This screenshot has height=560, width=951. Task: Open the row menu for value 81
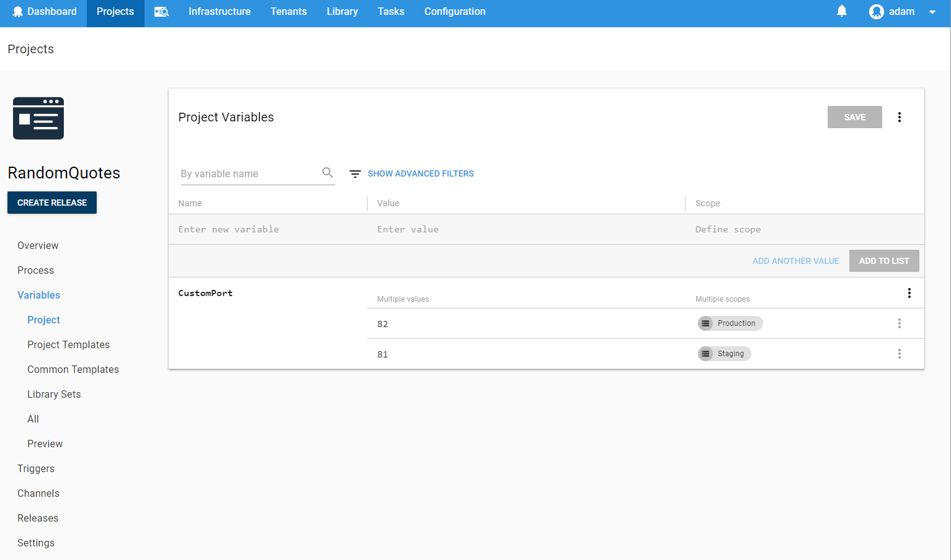coord(900,354)
